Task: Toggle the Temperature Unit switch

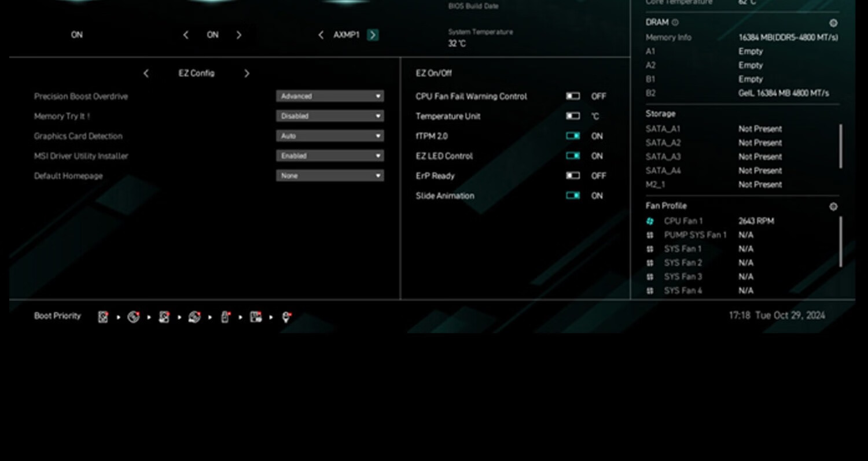Action: (573, 116)
